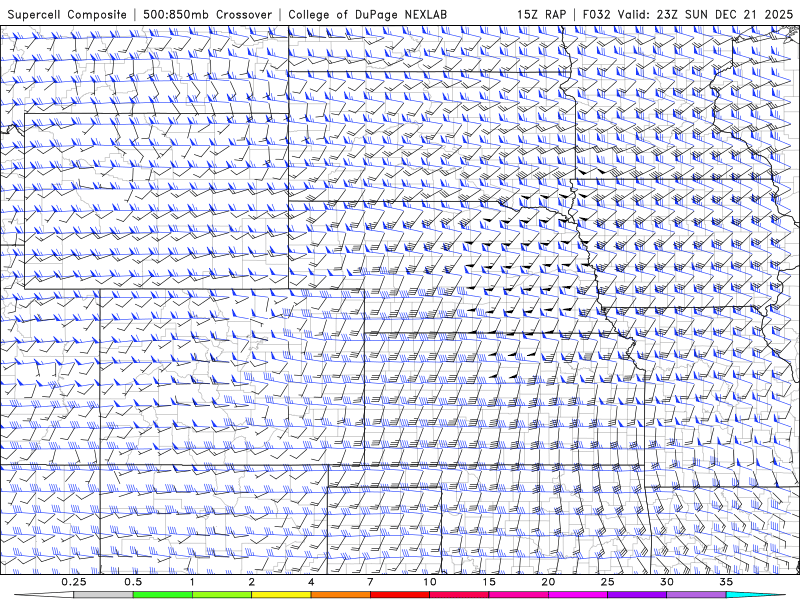This screenshot has width=800, height=600.
Task: Click the "0.5" legend value
Action: coord(133,582)
